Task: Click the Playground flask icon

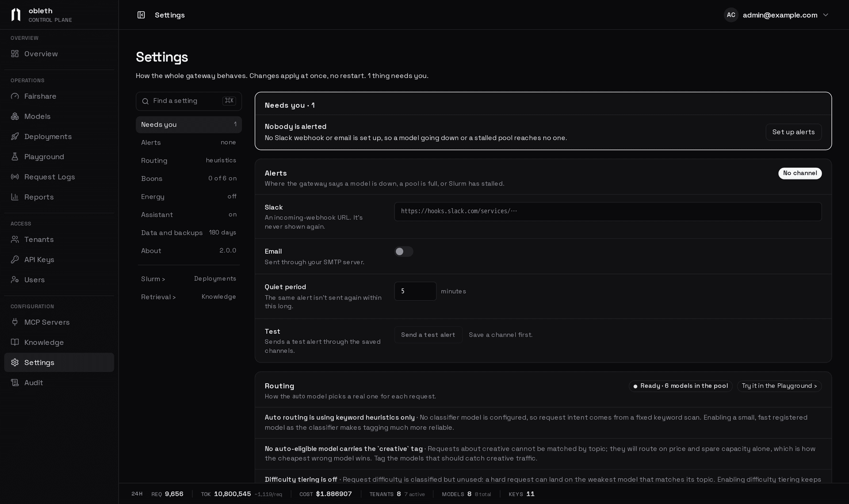Action: pyautogui.click(x=15, y=157)
